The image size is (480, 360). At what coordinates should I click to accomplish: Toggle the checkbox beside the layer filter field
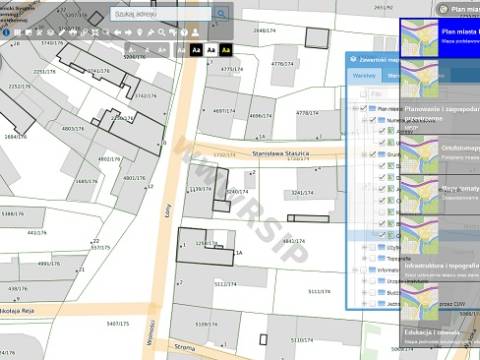(x=363, y=94)
